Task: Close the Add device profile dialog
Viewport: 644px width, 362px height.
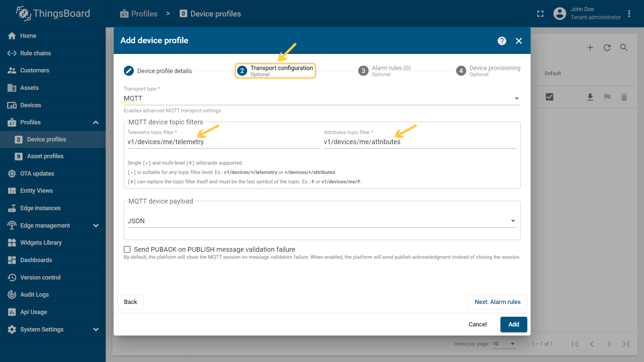Action: click(x=519, y=41)
